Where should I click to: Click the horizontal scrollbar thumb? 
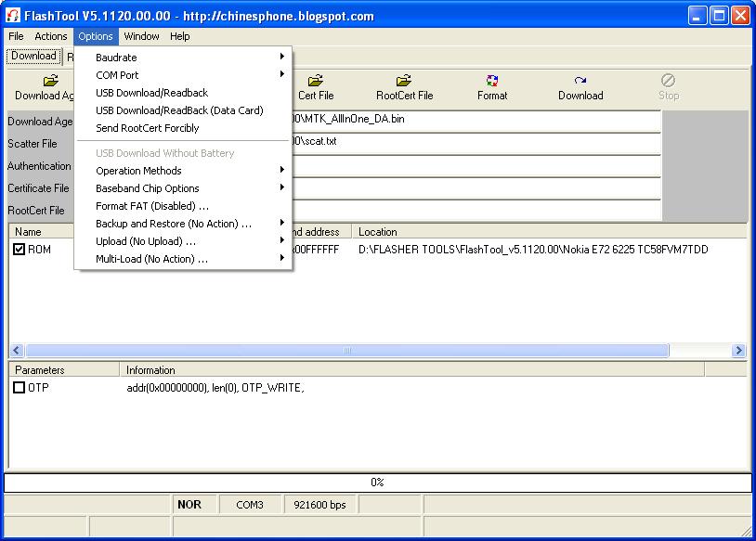346,350
